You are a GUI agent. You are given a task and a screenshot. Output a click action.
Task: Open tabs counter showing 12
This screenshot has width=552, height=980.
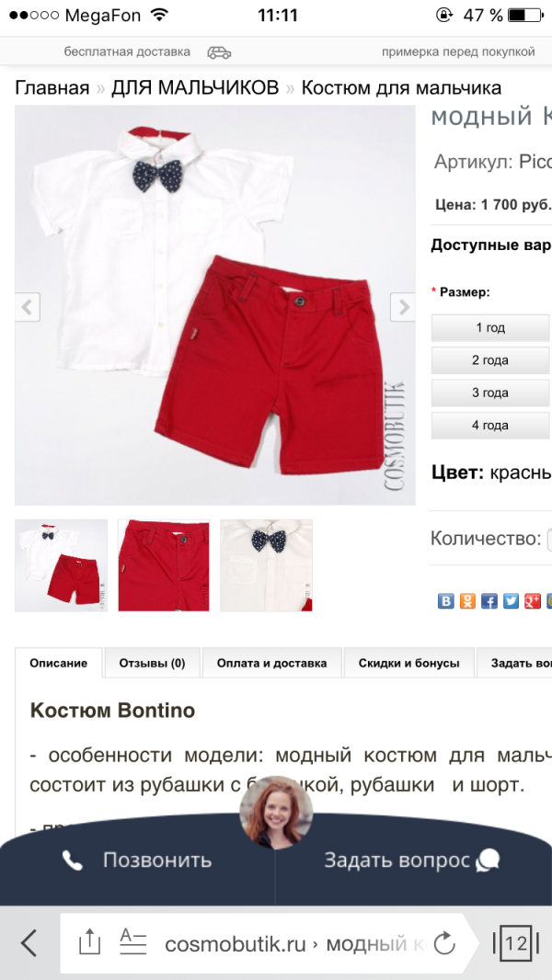[516, 942]
